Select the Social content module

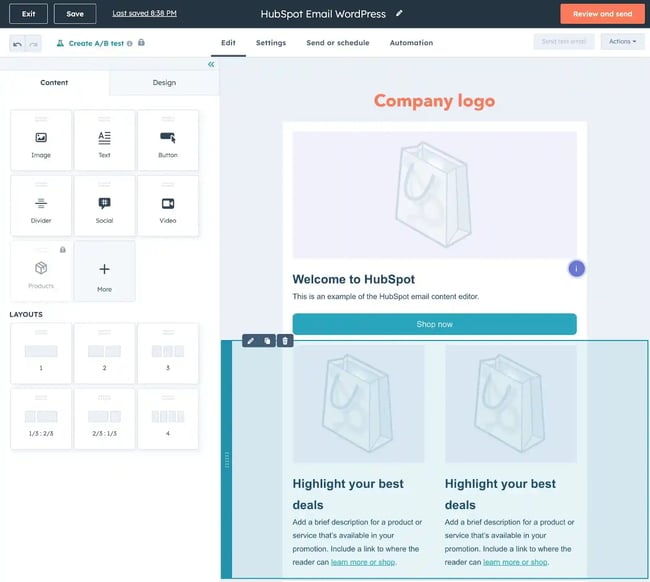[104, 206]
